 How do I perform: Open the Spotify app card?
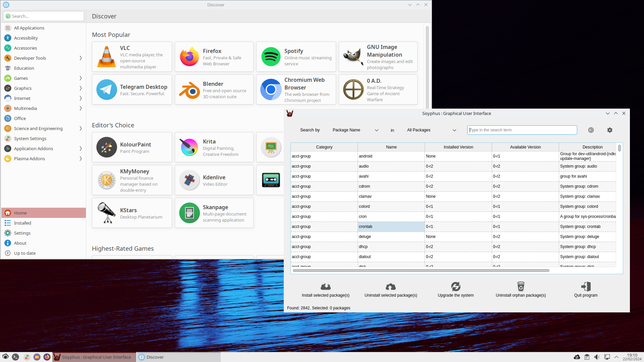[296, 57]
